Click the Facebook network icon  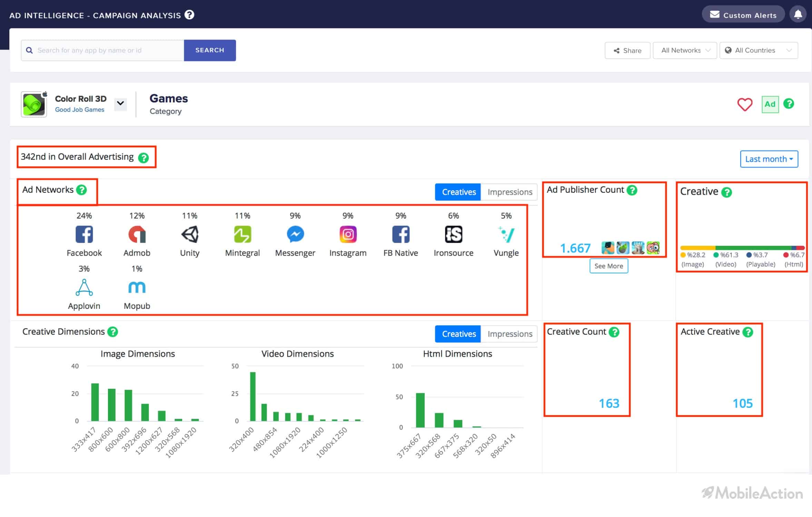84,235
